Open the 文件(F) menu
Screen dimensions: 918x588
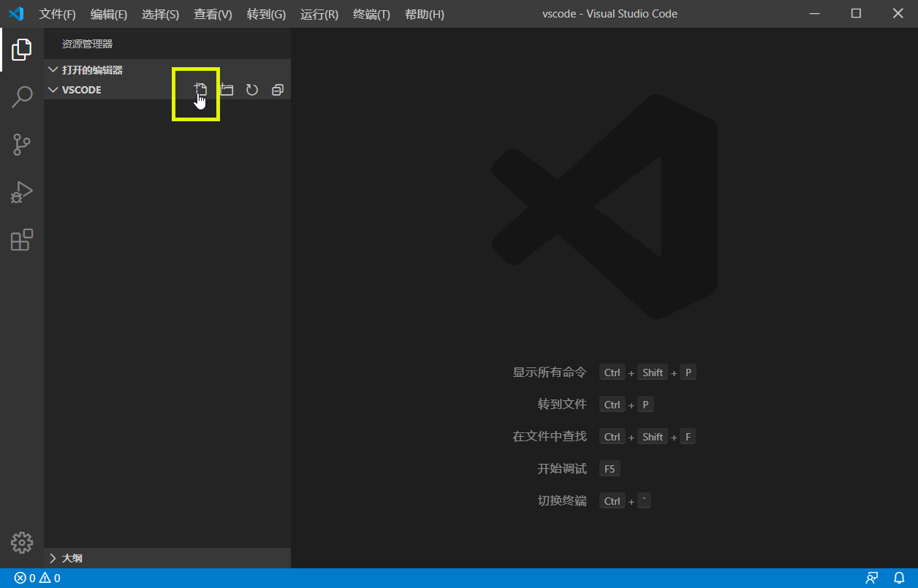tap(58, 14)
